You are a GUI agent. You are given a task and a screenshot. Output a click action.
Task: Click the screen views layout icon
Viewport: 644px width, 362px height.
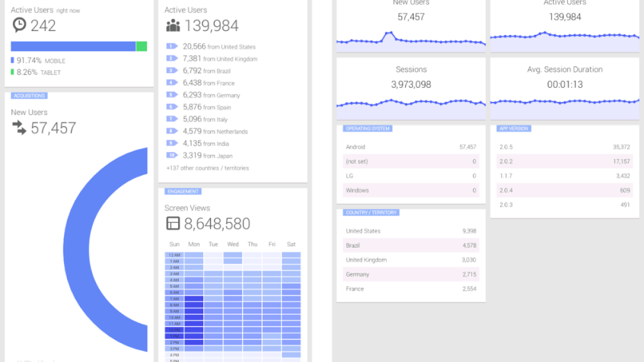[x=172, y=223]
